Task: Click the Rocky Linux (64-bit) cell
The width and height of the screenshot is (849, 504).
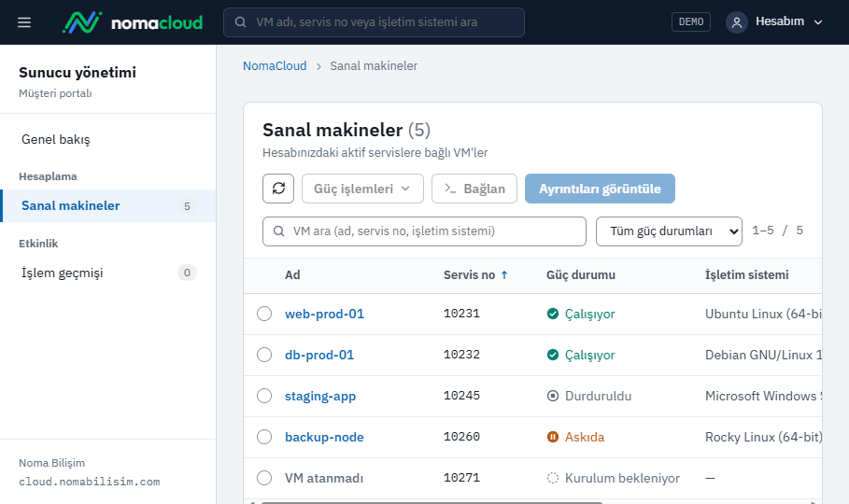Action: (x=763, y=437)
